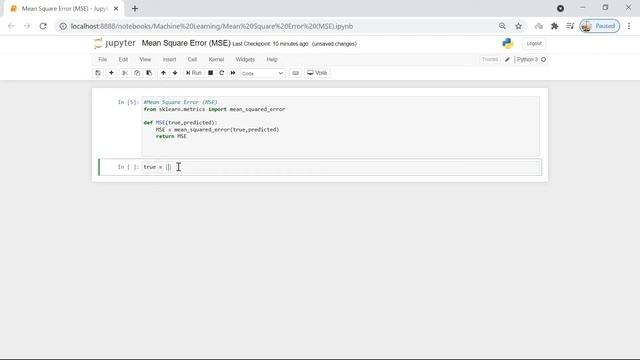The height and width of the screenshot is (360, 640).
Task: Cut selected cells with scissors icon
Action: pos(125,73)
